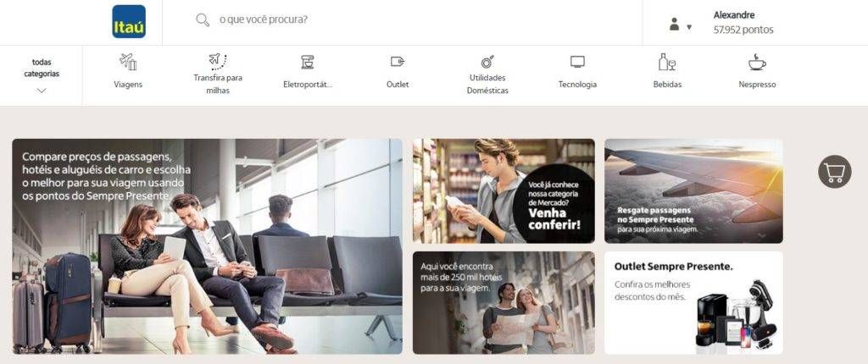Open the shopping cart round button

pos(834,172)
